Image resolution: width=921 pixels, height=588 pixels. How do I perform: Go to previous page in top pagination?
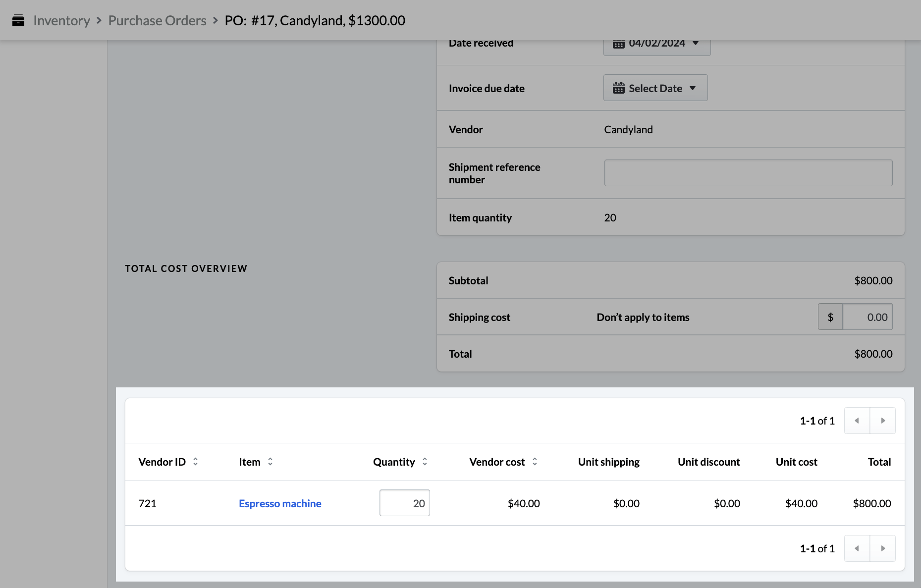tap(857, 421)
